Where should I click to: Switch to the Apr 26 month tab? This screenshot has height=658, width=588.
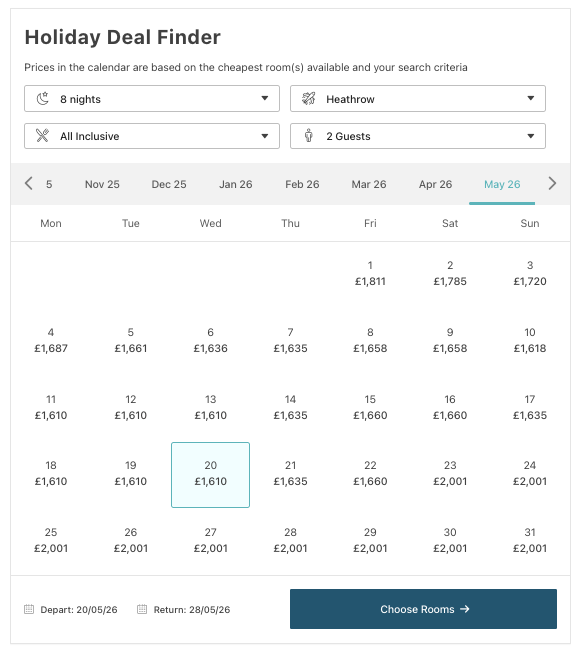[435, 184]
